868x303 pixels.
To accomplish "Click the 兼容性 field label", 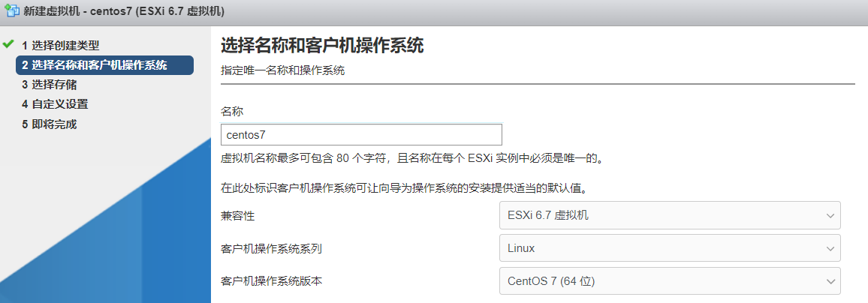I will click(237, 216).
